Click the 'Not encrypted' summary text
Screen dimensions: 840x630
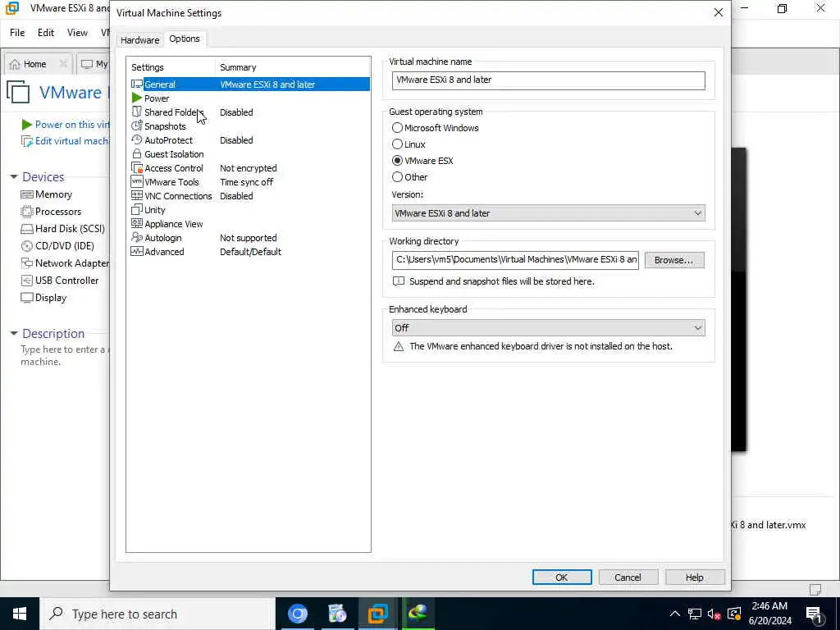click(x=248, y=168)
